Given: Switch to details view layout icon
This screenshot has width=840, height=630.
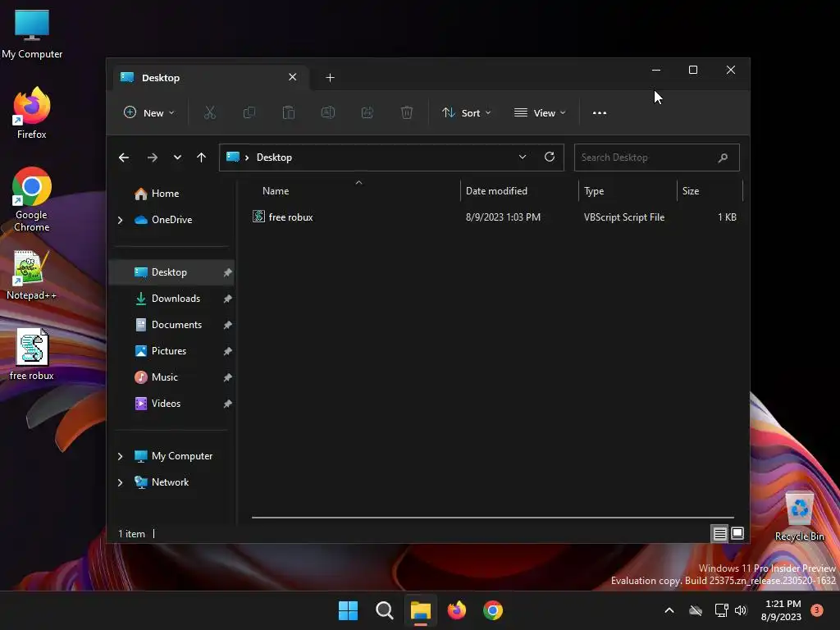Looking at the screenshot, I should (719, 533).
